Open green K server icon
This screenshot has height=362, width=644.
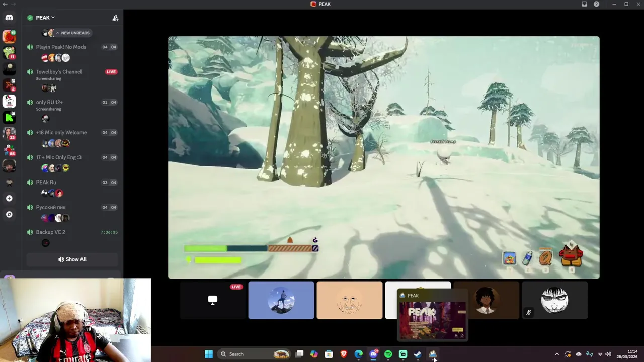point(9,117)
